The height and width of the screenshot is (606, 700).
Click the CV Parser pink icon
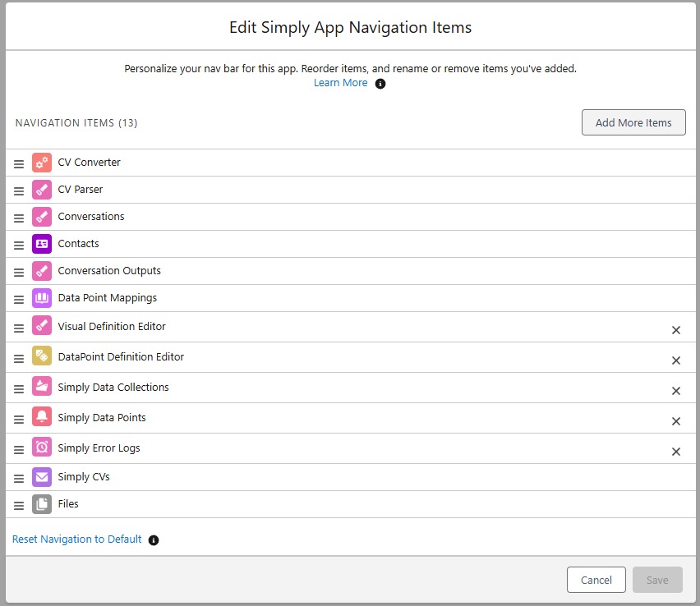pyautogui.click(x=41, y=190)
